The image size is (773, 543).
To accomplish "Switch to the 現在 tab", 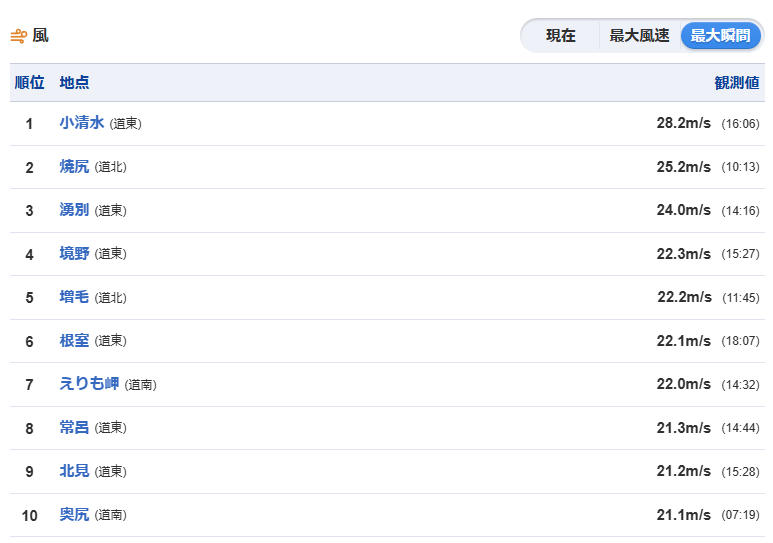I will (x=561, y=36).
